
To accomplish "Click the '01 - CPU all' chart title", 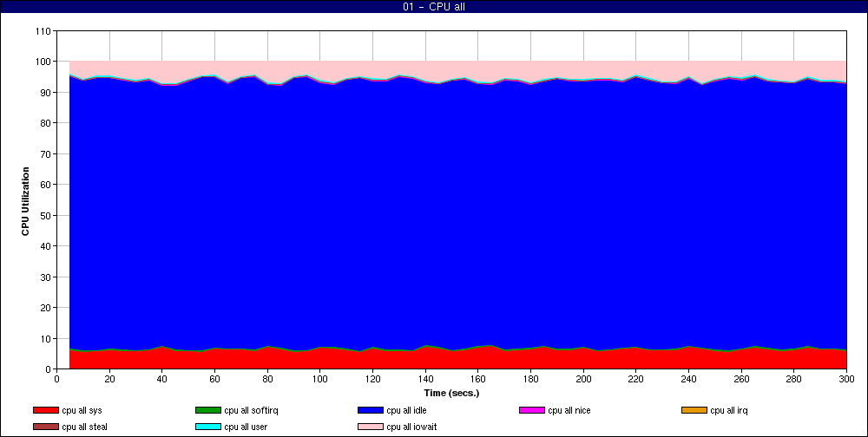I will click(434, 7).
